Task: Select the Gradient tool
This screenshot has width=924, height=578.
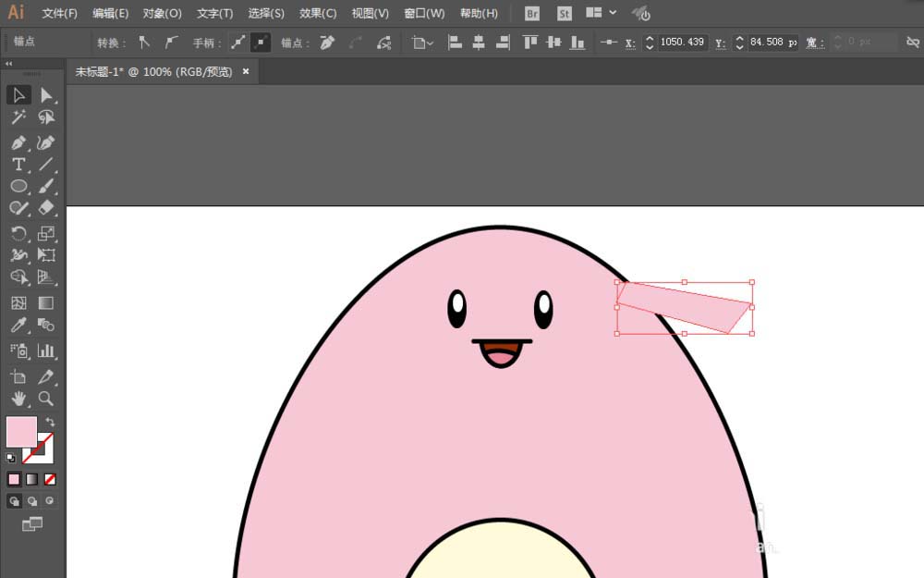Action: pyautogui.click(x=46, y=303)
